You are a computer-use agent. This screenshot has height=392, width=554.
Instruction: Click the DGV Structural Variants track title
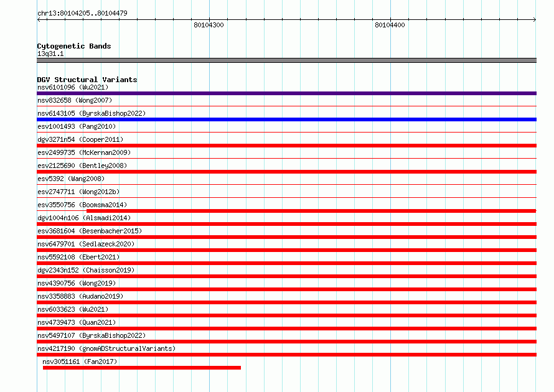coord(87,80)
